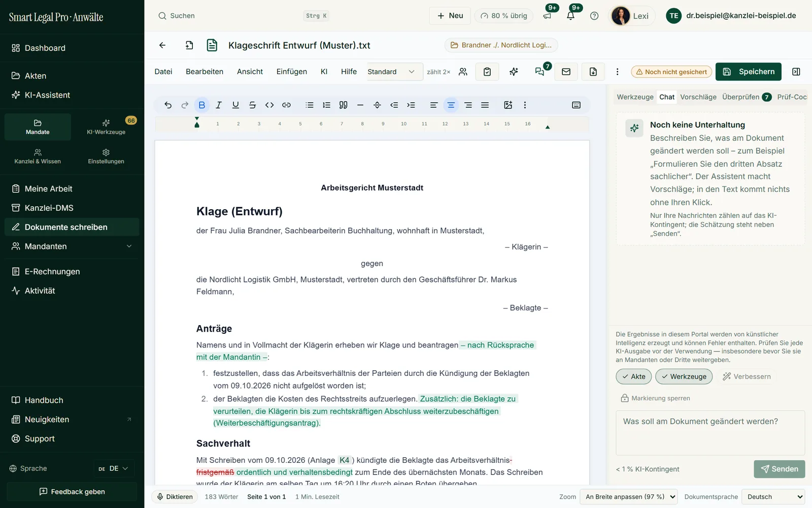Click Feedback geben
The height and width of the screenshot is (508, 812).
point(72,492)
